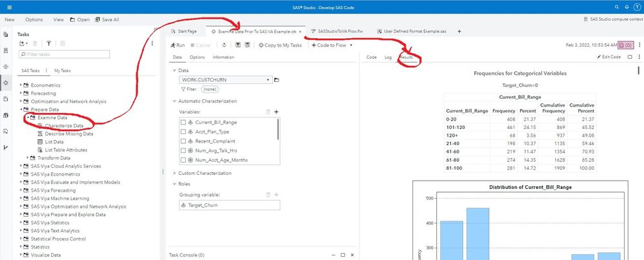The width and height of the screenshot is (644, 260).
Task: Check the Num_Avg_Talk_Hrs variable checkbox
Action: (183, 151)
